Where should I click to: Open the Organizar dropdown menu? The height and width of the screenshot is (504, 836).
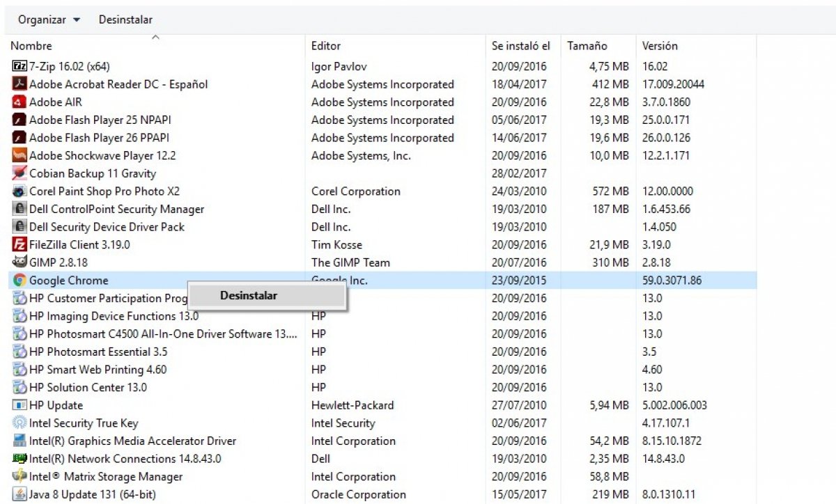point(49,19)
